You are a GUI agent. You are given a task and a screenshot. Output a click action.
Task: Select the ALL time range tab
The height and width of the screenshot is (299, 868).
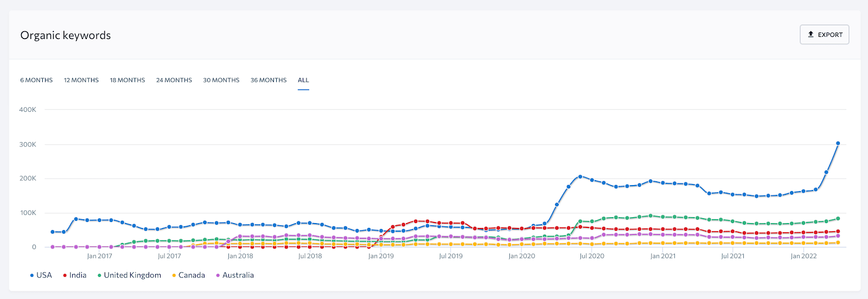[303, 80]
